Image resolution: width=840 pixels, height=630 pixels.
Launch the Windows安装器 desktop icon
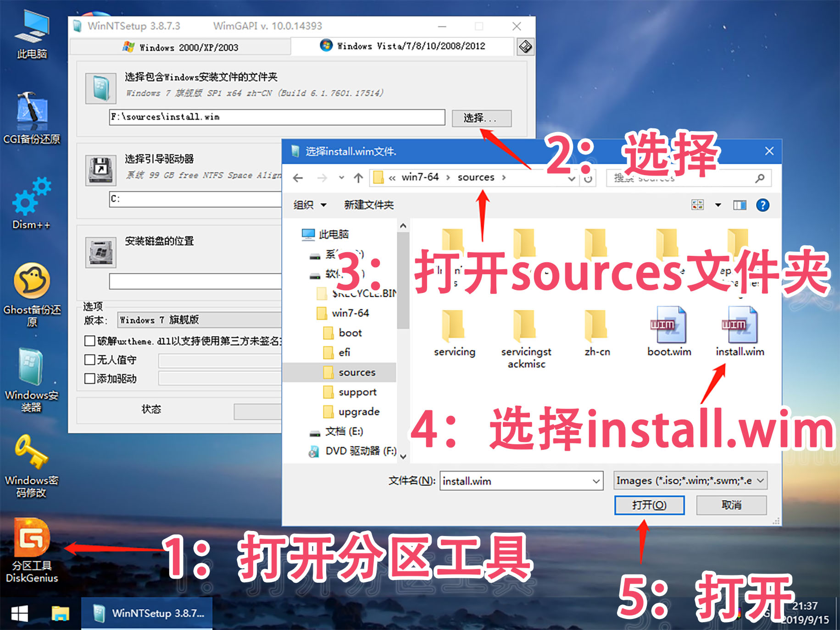tap(32, 380)
